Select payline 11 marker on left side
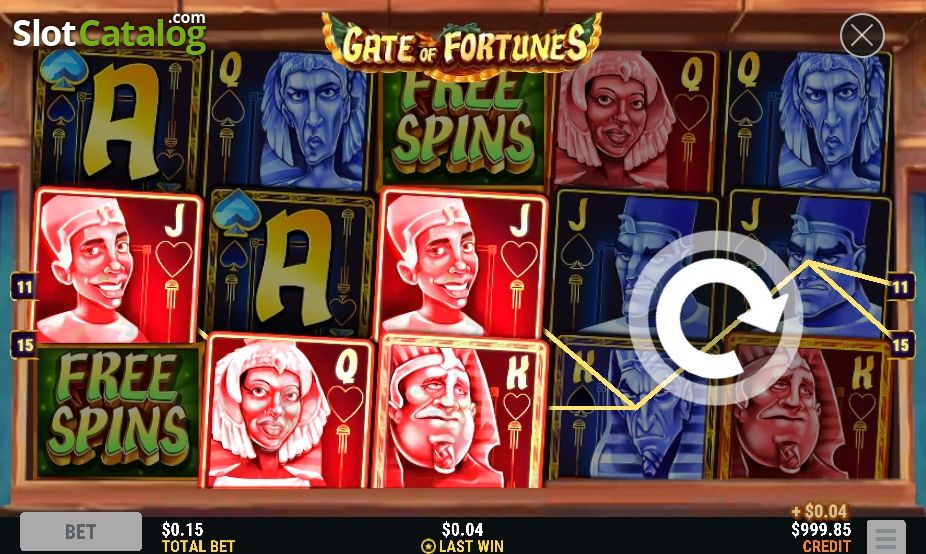The width and height of the screenshot is (926, 554). pyautogui.click(x=24, y=287)
